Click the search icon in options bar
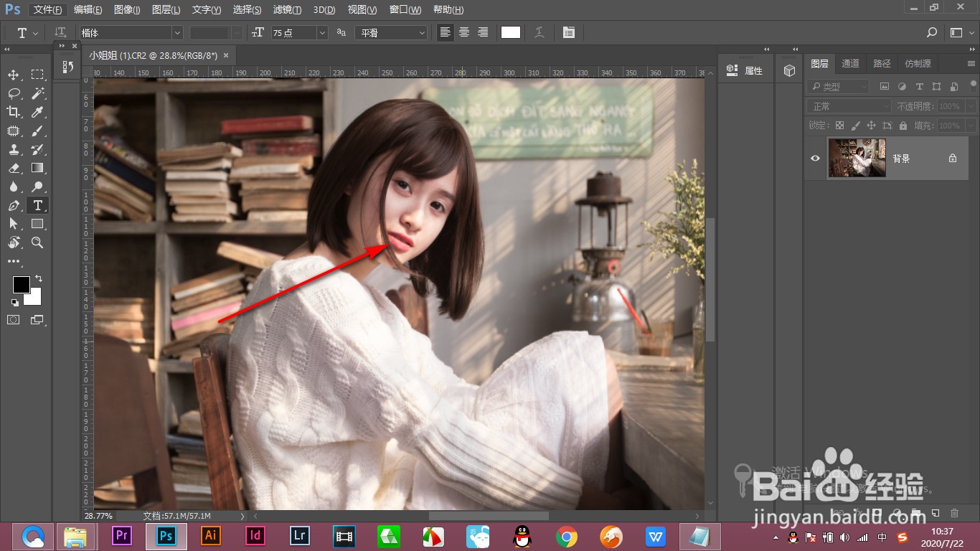Viewport: 980px width, 551px height. 931,33
